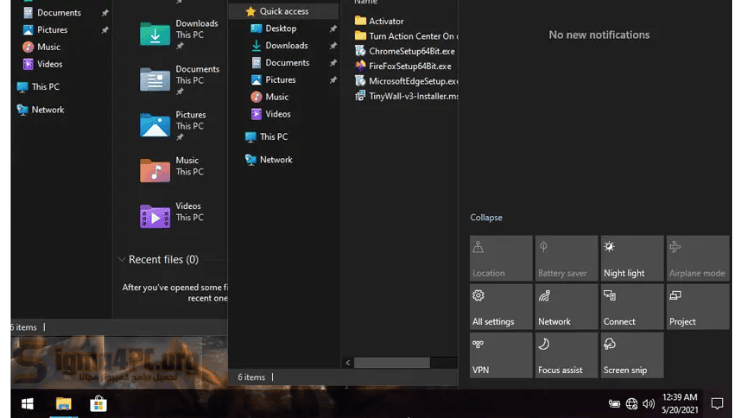Select Pictures in back Explorer navigation pane
This screenshot has height=418, width=743.
[x=52, y=30]
